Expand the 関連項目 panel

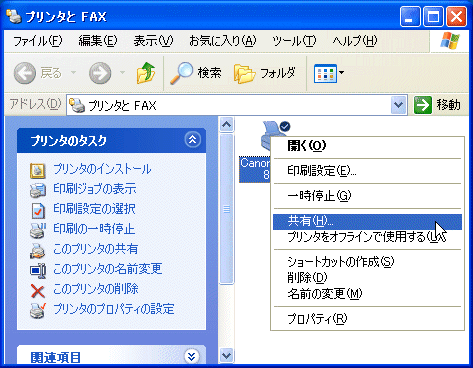pyautogui.click(x=192, y=356)
